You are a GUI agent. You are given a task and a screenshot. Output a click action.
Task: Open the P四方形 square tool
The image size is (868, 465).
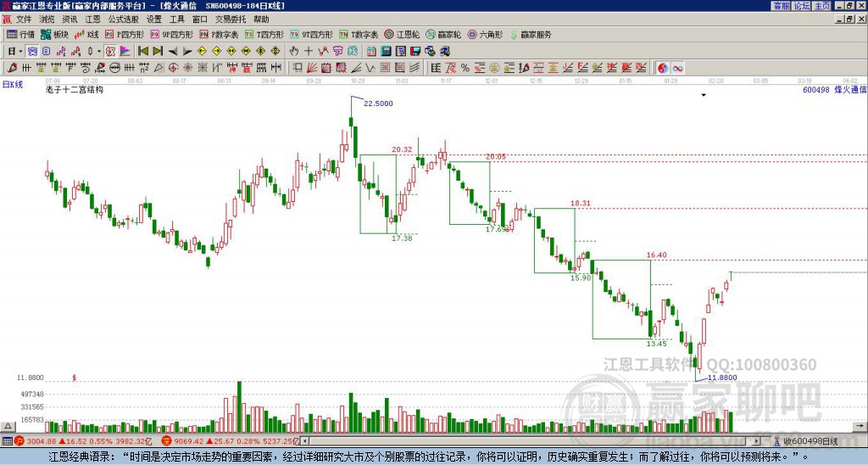(125, 34)
